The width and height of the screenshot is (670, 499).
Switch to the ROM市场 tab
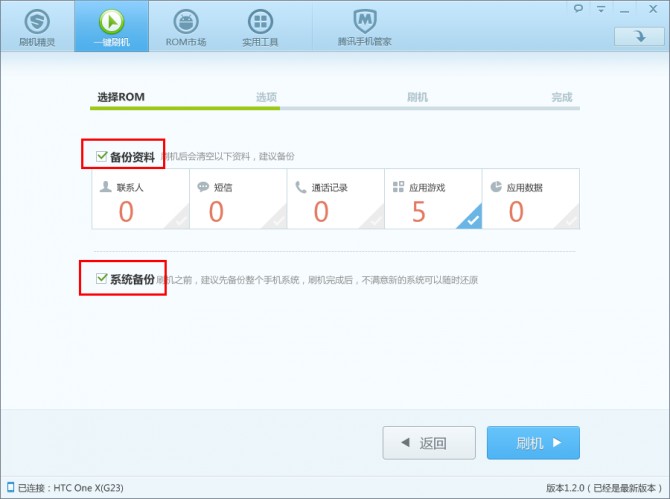point(186,26)
